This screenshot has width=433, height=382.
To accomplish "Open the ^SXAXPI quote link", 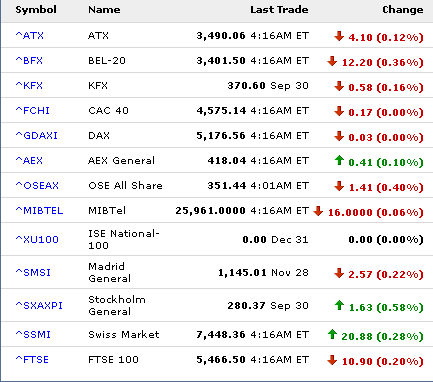I will (x=39, y=305).
